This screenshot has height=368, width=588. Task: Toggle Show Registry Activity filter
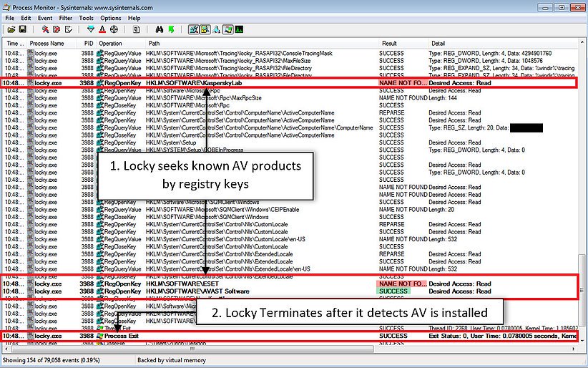pyautogui.click(x=194, y=29)
